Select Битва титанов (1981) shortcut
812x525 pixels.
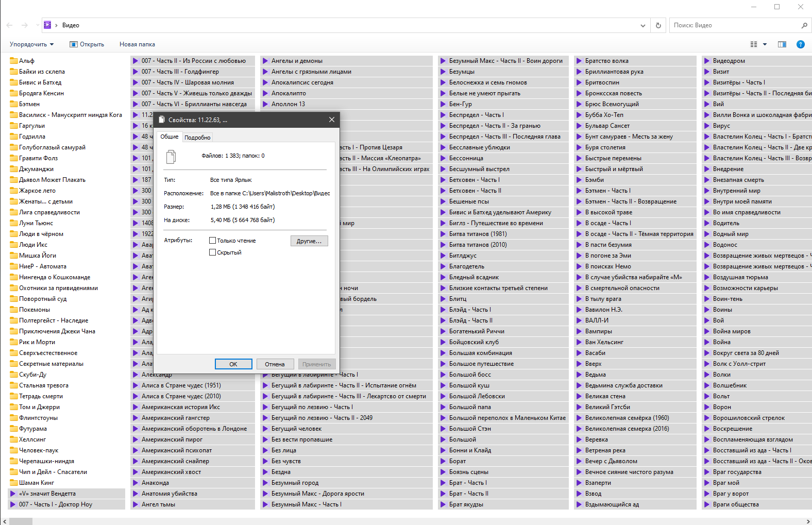point(503,234)
